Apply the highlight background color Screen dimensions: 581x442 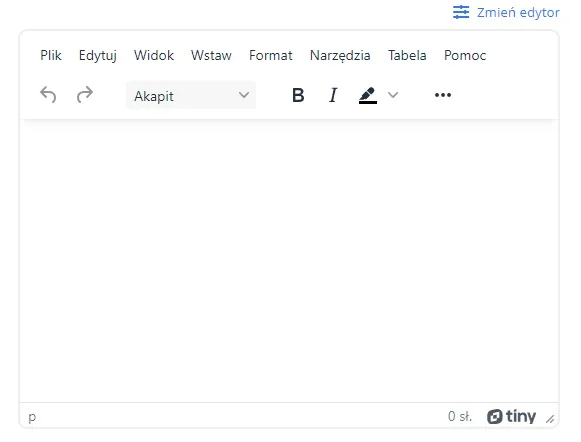pos(368,95)
